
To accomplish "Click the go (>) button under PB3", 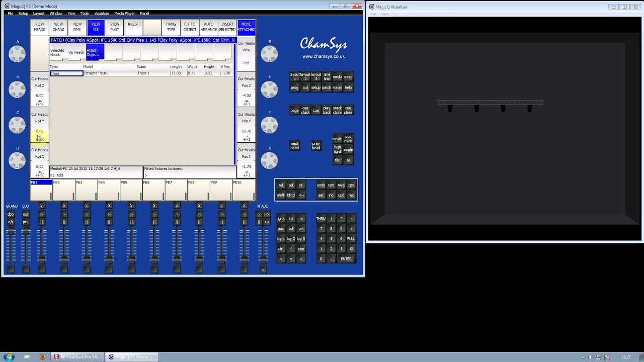I will tap(87, 214).
